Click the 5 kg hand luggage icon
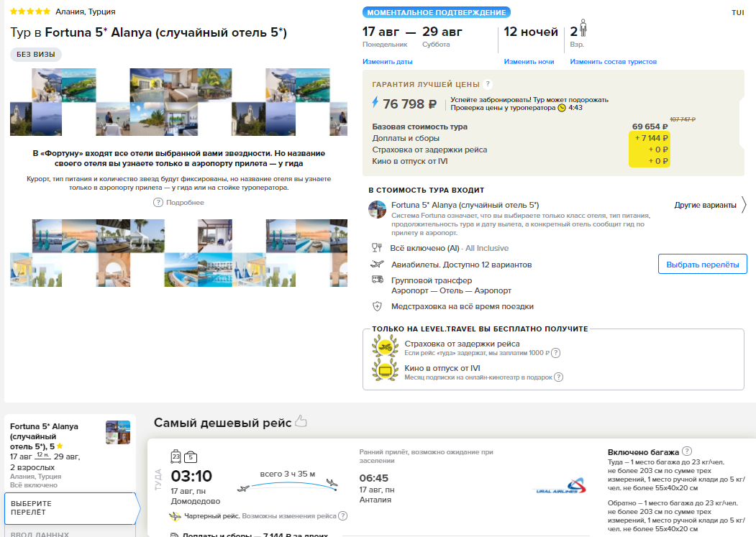Viewport: 756px width, 537px height. 191,456
